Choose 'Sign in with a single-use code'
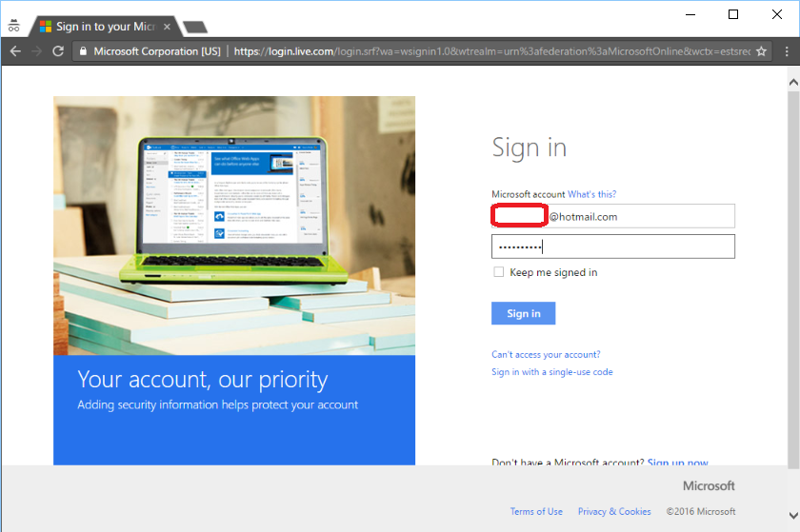This screenshot has width=800, height=532. (x=552, y=372)
